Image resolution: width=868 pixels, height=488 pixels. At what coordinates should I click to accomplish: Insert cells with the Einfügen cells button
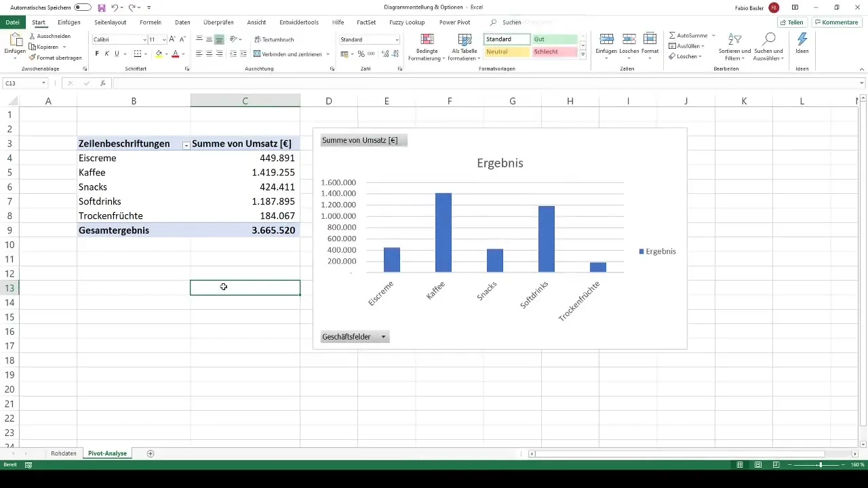coord(606,46)
